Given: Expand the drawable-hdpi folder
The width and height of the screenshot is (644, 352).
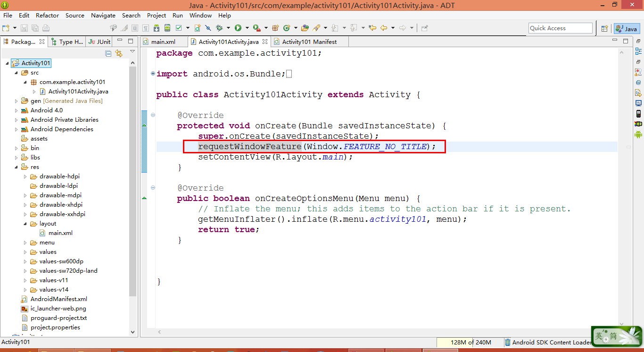Looking at the screenshot, I should point(25,176).
